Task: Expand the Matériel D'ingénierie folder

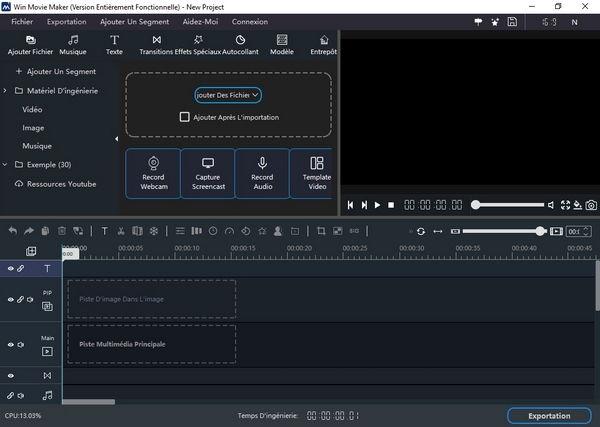Action: coord(5,91)
